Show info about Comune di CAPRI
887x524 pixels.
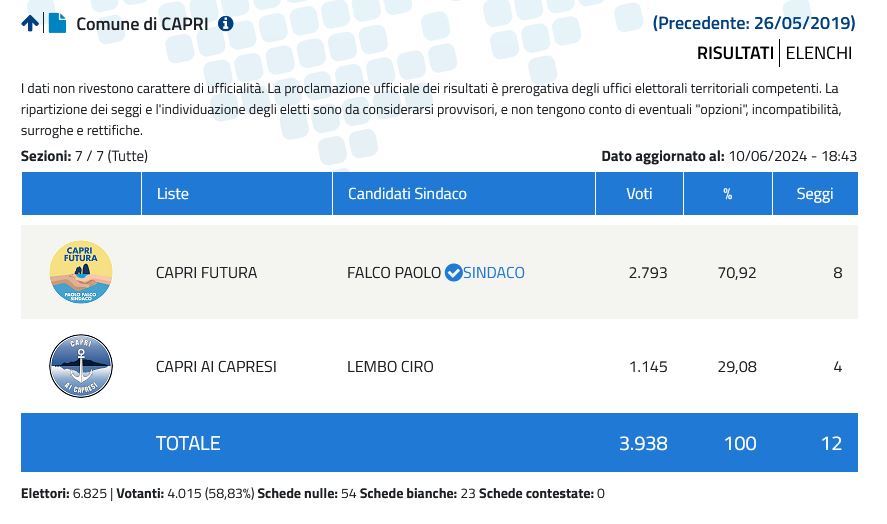point(226,24)
